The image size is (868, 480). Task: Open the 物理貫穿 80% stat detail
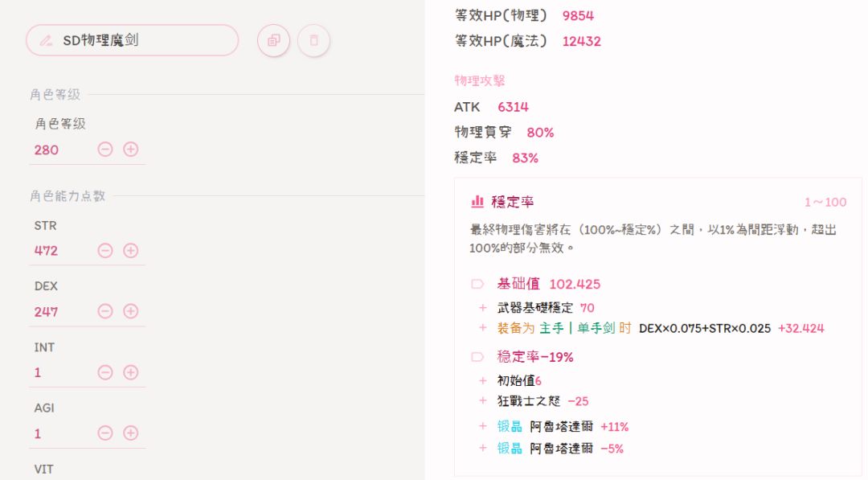[504, 133]
